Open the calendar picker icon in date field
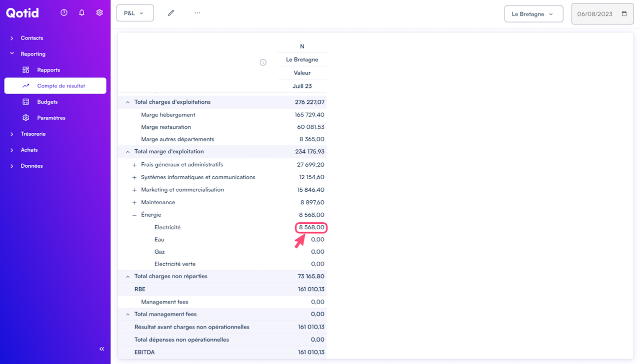This screenshot has width=640, height=364. pyautogui.click(x=624, y=14)
